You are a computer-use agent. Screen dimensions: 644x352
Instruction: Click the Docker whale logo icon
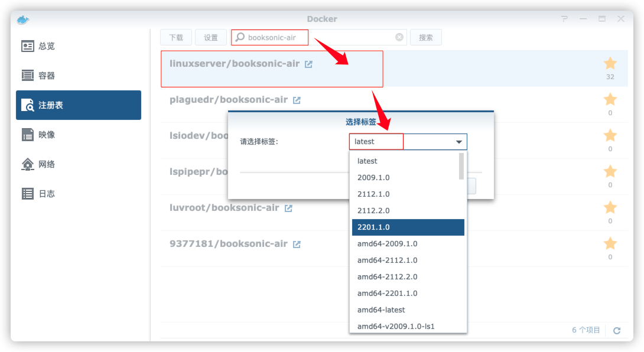[x=23, y=19]
